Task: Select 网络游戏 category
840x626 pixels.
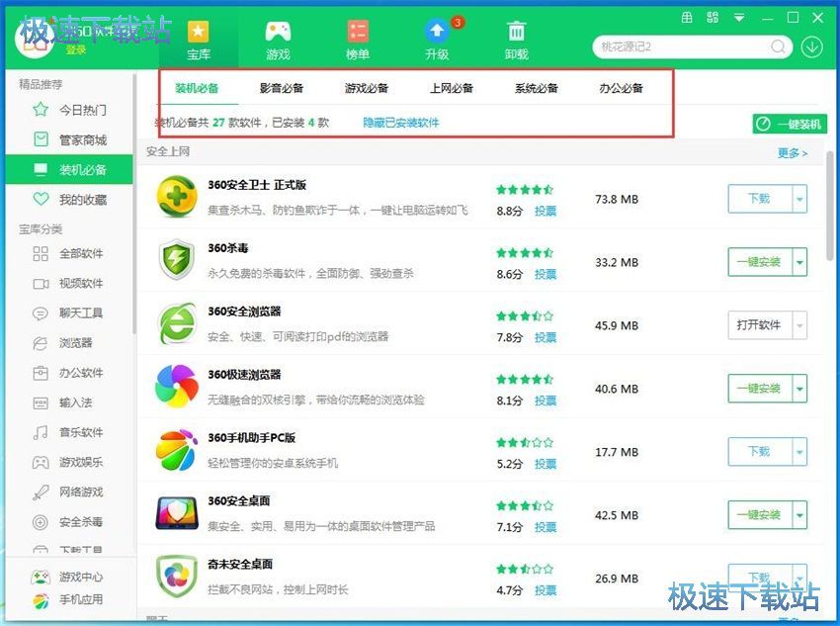Action: [67, 492]
